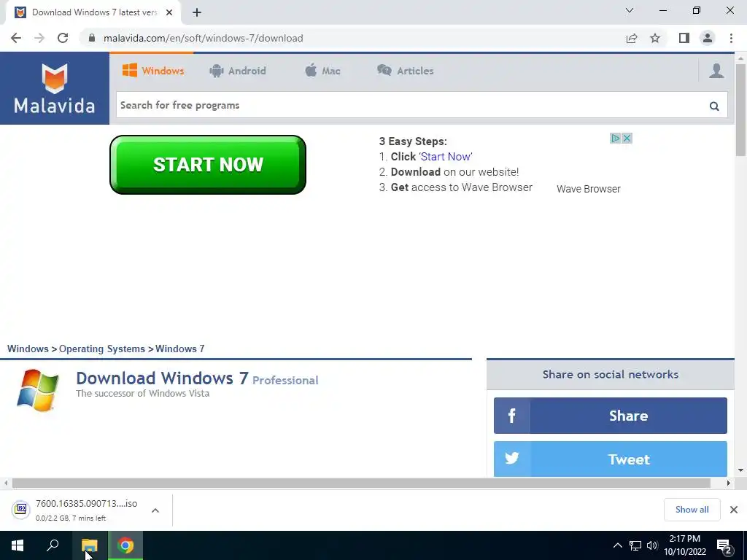Open File Explorer from the taskbar
747x560 pixels.
click(x=89, y=545)
